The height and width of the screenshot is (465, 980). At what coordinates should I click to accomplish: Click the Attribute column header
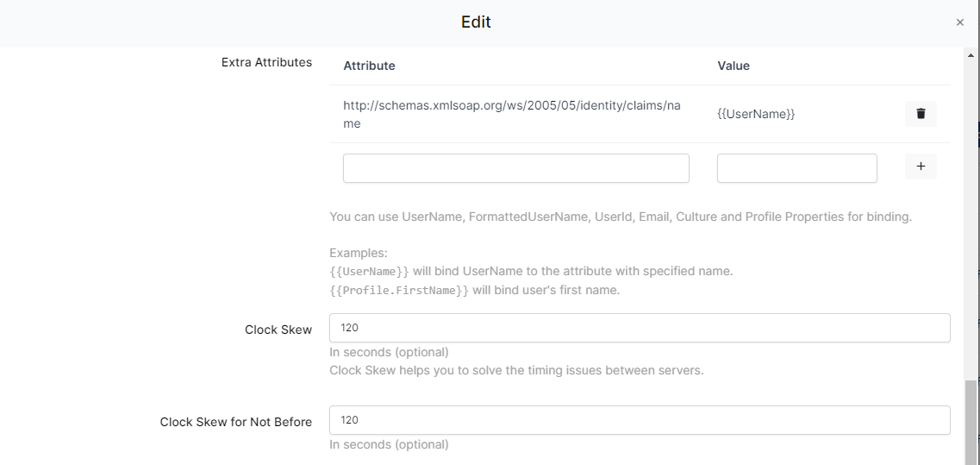(369, 66)
